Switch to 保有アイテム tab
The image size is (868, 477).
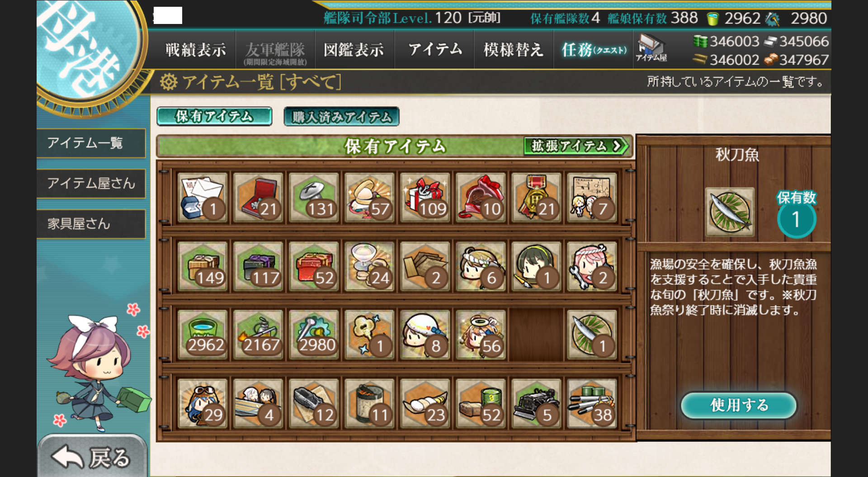[x=214, y=116]
